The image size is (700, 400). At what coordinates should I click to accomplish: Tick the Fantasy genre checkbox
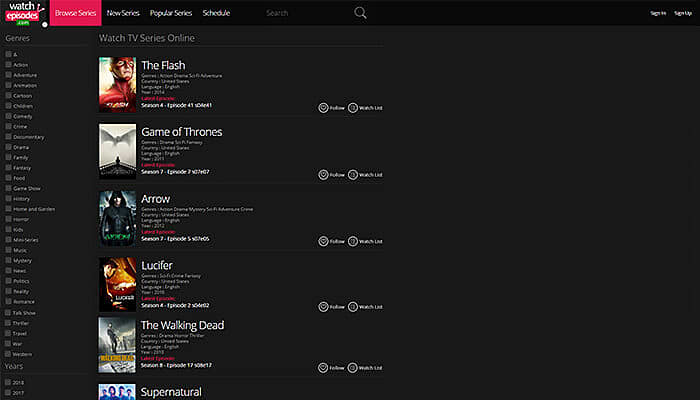8,168
